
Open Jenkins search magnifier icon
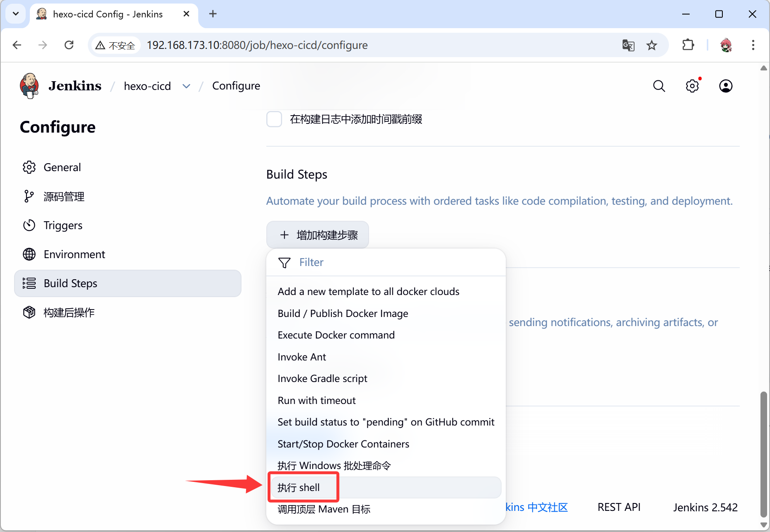[659, 86]
